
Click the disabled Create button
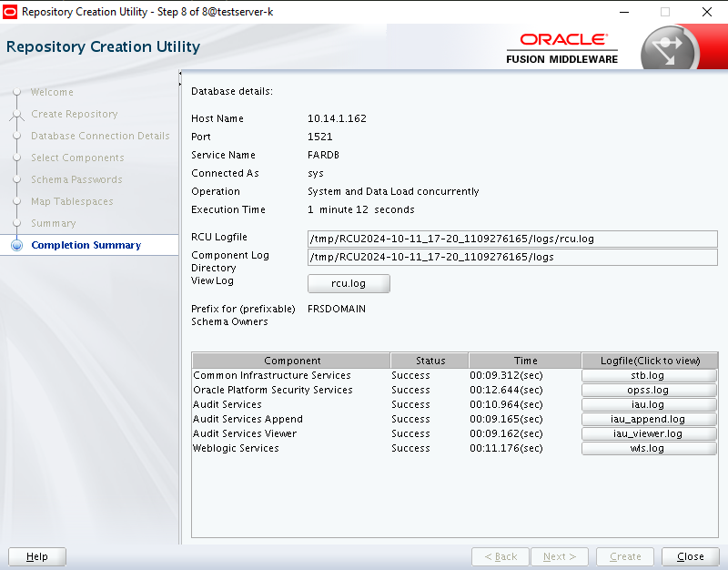pyautogui.click(x=625, y=556)
